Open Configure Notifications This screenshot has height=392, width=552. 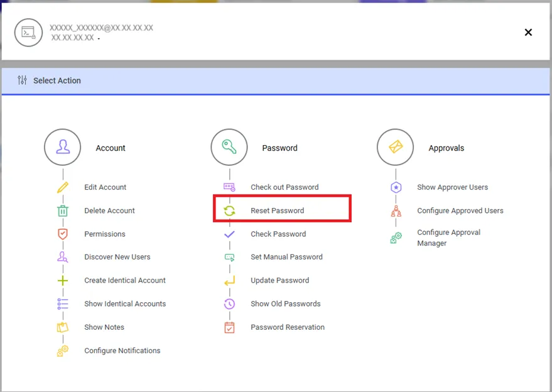122,351
